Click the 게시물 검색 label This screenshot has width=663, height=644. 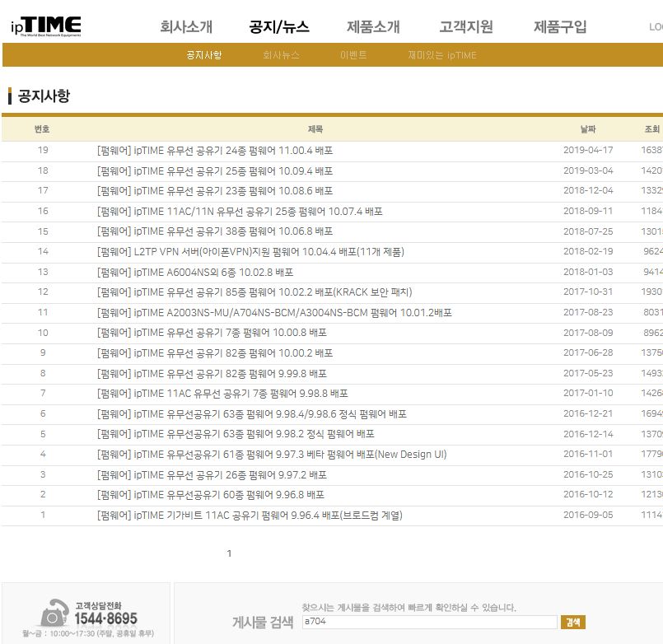click(263, 622)
